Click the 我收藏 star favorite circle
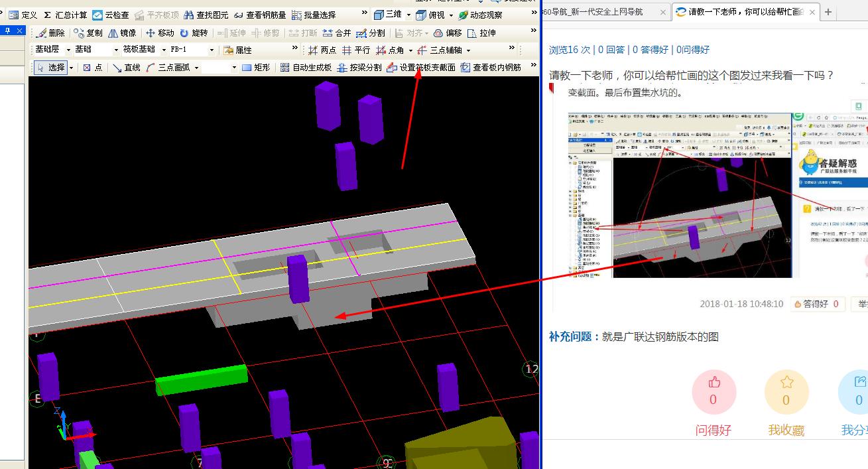This screenshot has width=868, height=469. tap(786, 392)
